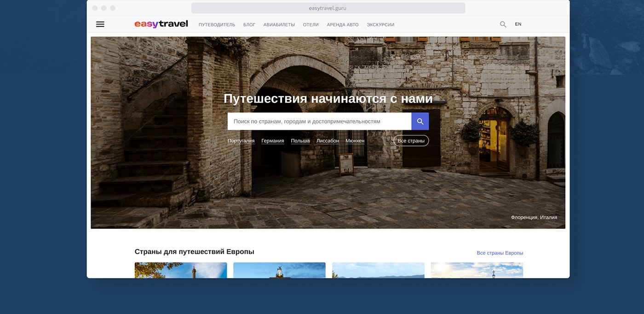Open the second country card thumbnail
644x314 pixels.
tap(279, 270)
